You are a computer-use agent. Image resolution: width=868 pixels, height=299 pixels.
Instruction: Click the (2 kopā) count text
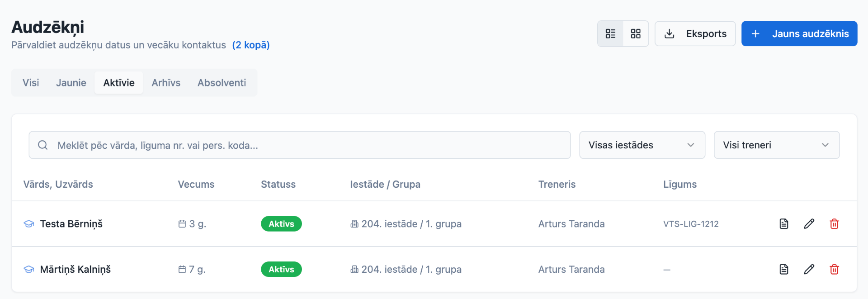tap(251, 45)
